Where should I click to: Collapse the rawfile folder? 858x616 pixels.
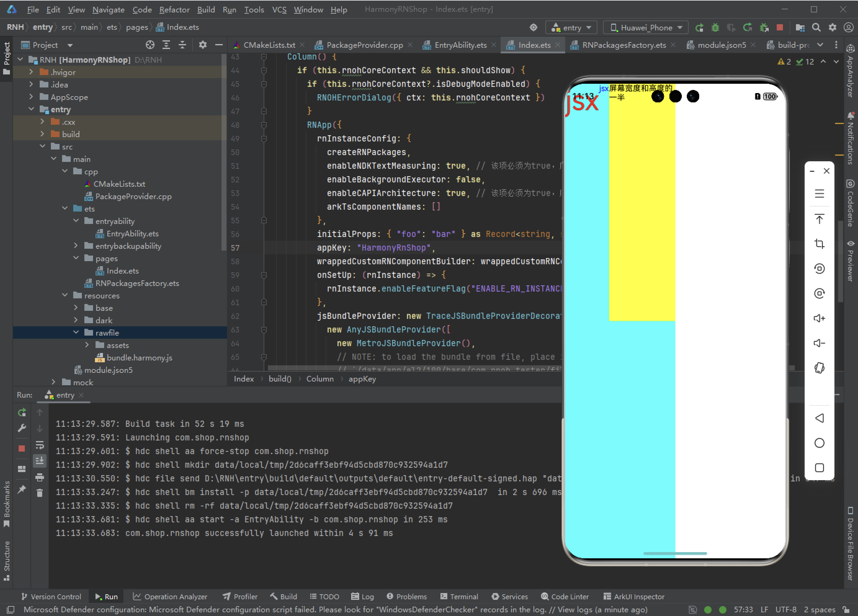click(x=76, y=332)
